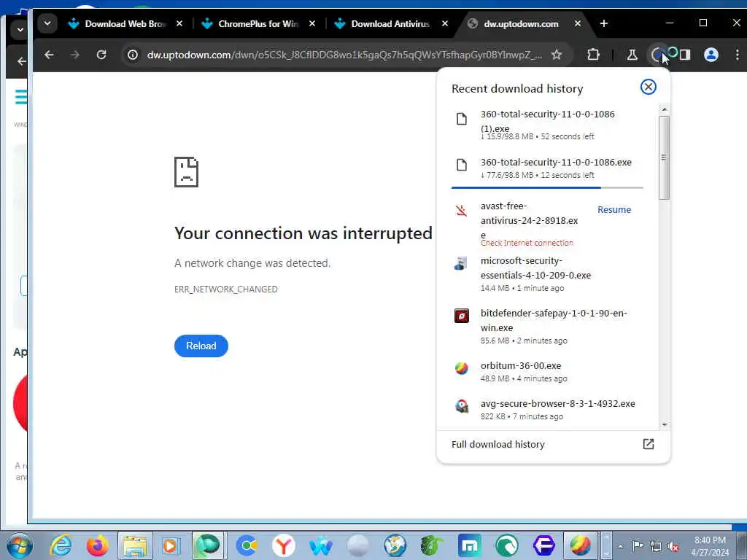Bookmark this page with the star icon
This screenshot has width=747, height=560.
556,55
